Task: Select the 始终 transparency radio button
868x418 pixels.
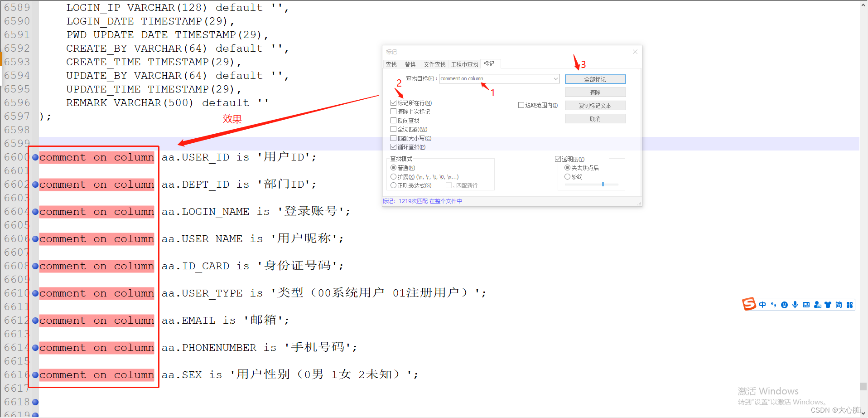Action: [567, 177]
